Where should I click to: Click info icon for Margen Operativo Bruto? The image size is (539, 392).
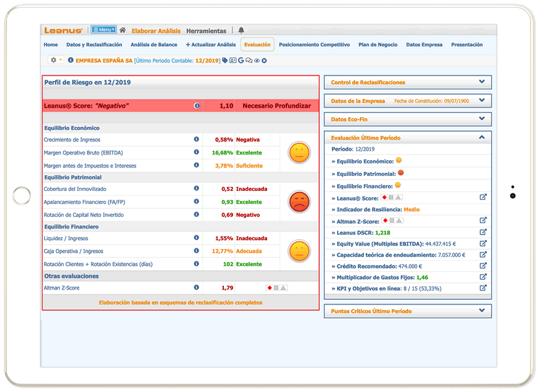[x=196, y=152]
